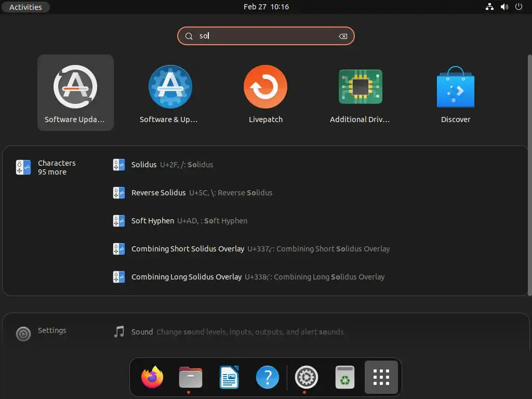Open the Livepatch application
Screen dimensions: 532x399
265,92
